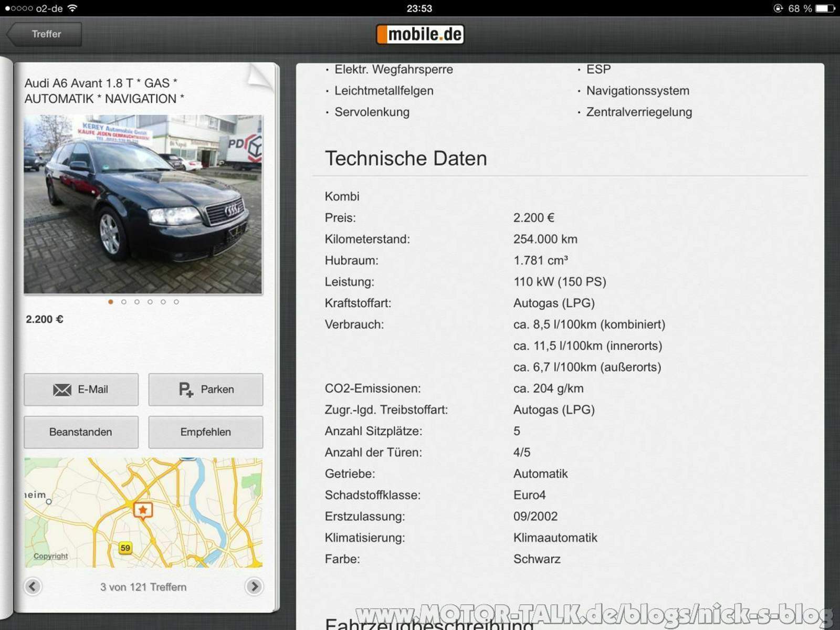The height and width of the screenshot is (630, 840).
Task: Select the second photo page dot
Action: coord(124,302)
